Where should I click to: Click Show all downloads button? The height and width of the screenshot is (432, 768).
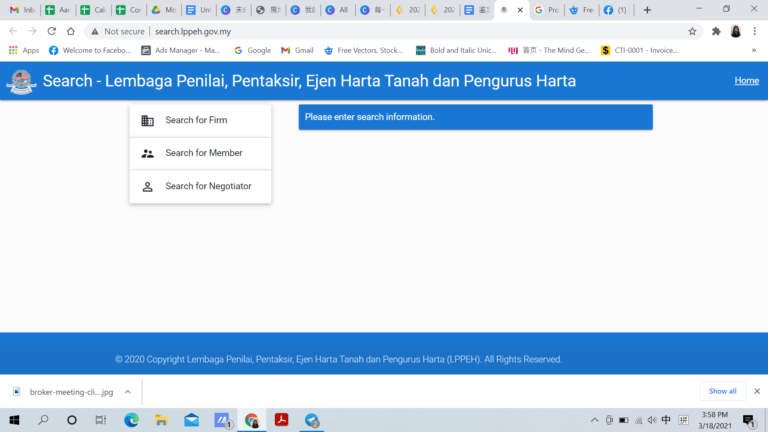pyautogui.click(x=722, y=391)
